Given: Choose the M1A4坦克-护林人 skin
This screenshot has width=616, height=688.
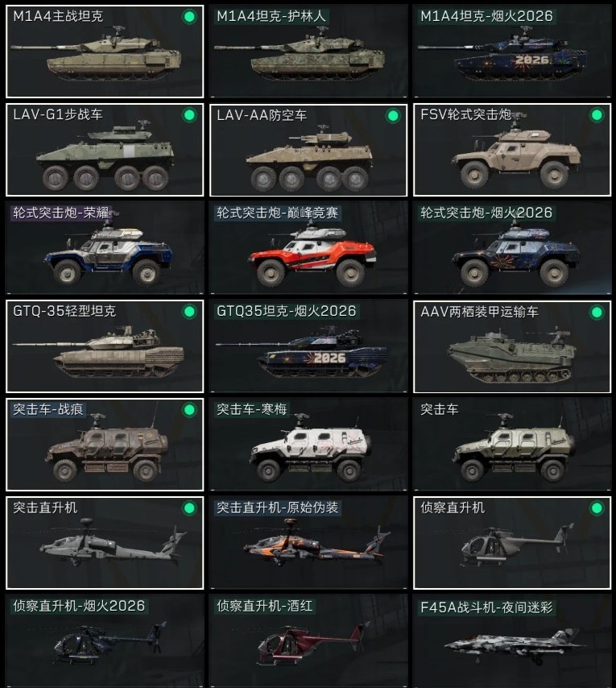Looking at the screenshot, I should click(308, 52).
